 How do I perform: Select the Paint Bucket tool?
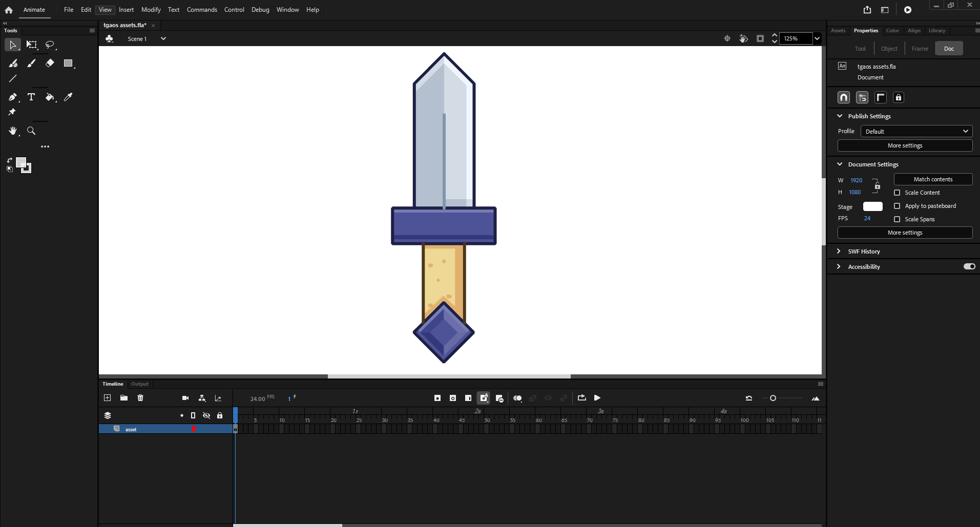(50, 97)
